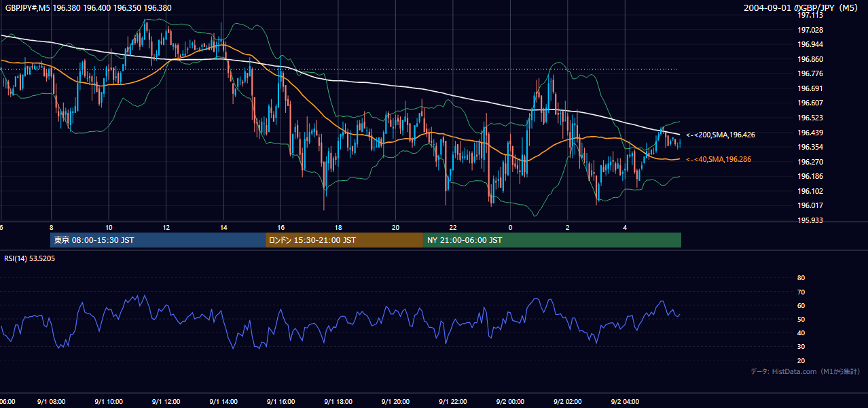Click price axis label 196.691
This screenshot has width=868, height=408.
coord(810,88)
